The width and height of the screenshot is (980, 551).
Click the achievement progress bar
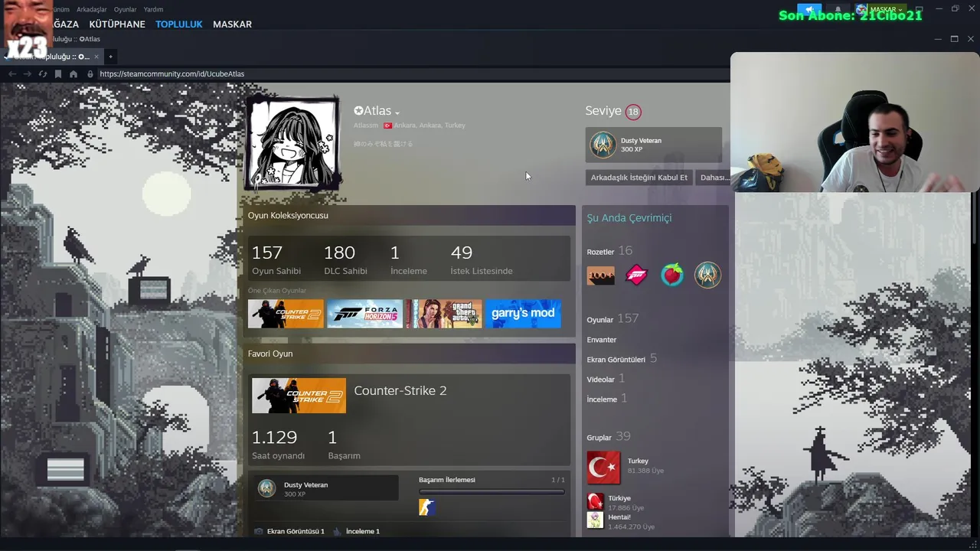pyautogui.click(x=492, y=492)
